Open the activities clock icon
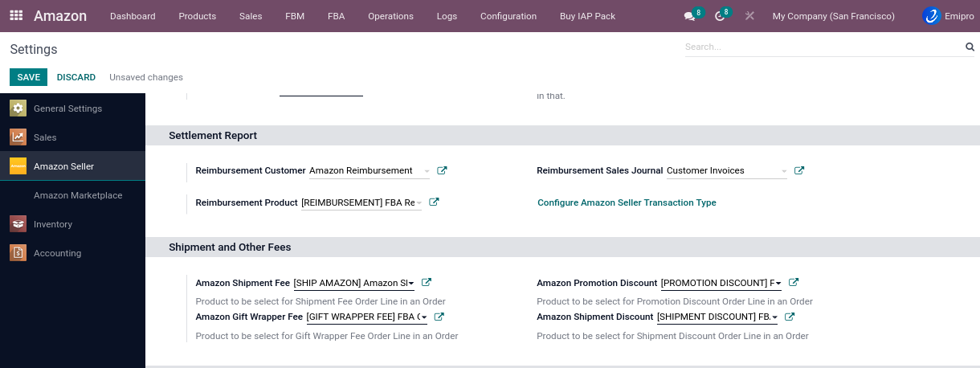 [720, 16]
